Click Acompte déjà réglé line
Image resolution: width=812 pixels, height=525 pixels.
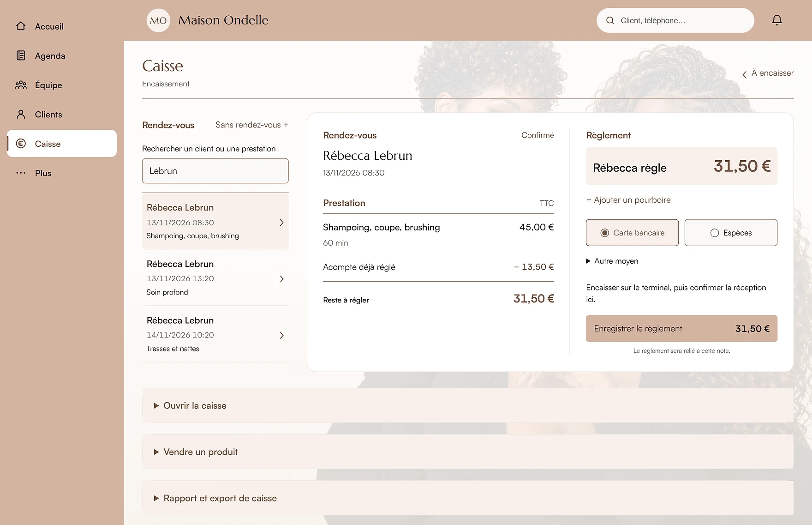[438, 267]
